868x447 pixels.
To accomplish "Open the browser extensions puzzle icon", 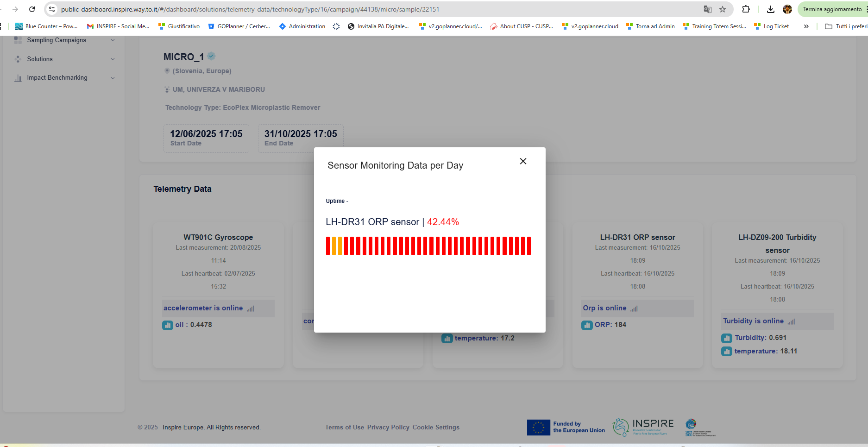I will tap(746, 9).
